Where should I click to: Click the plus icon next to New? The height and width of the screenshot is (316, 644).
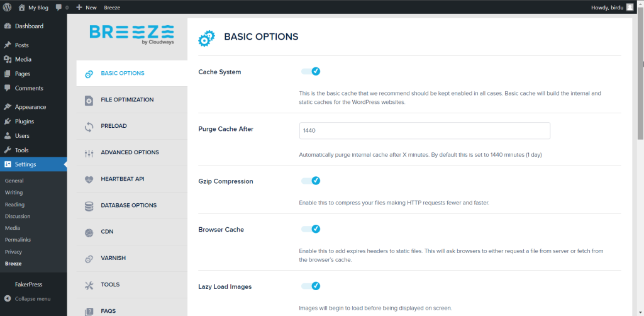(x=79, y=7)
